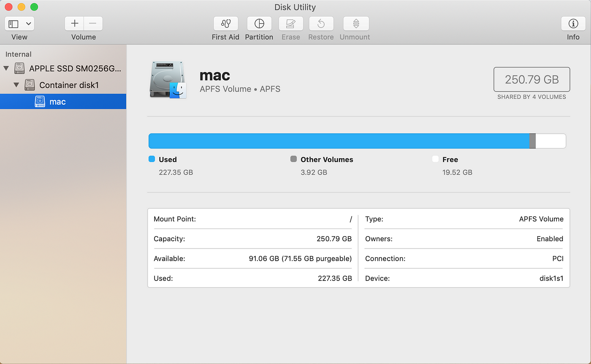
Task: Click the Erase toolbar icon
Action: click(x=291, y=24)
